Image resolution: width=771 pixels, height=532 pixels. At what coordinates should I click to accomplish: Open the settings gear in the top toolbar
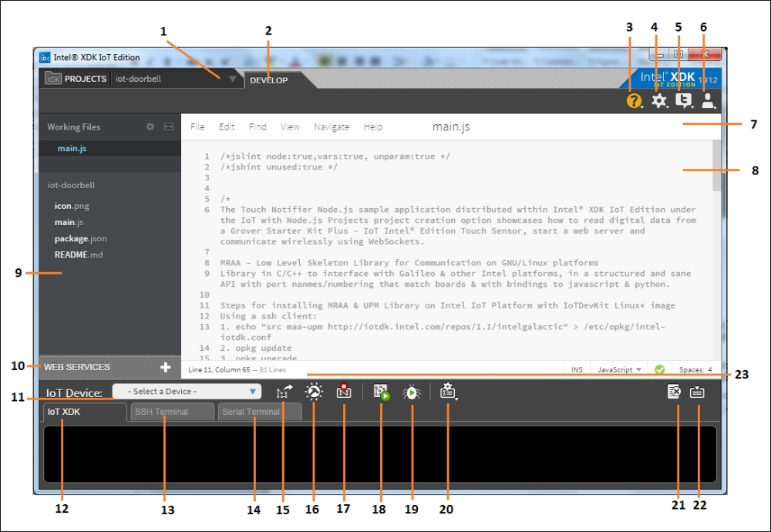click(x=659, y=101)
